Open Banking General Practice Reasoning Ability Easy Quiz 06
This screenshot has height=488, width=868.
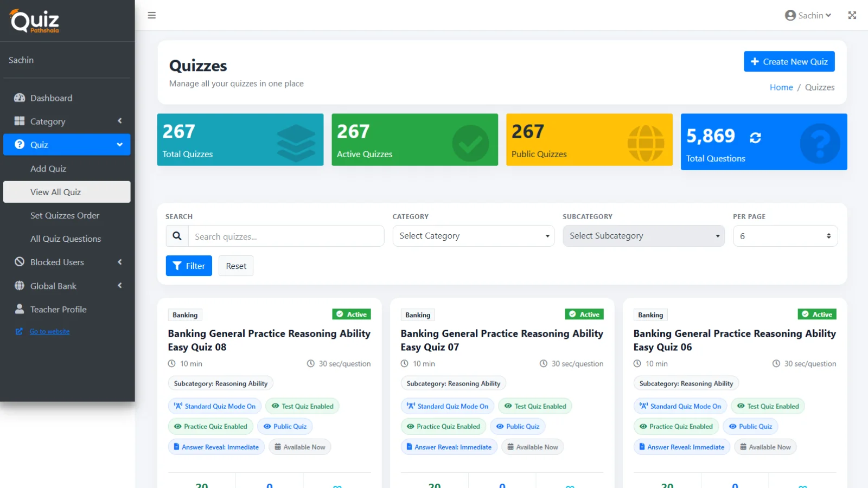(x=735, y=340)
